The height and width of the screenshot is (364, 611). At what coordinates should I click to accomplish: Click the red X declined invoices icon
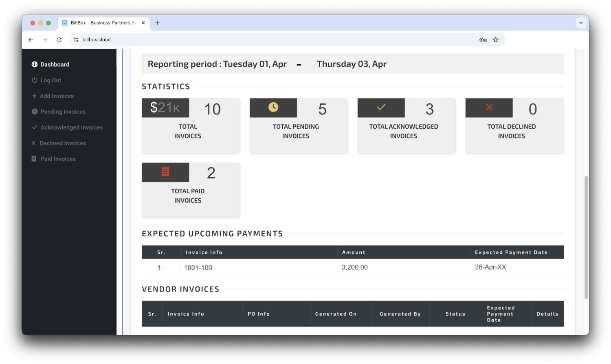click(489, 107)
